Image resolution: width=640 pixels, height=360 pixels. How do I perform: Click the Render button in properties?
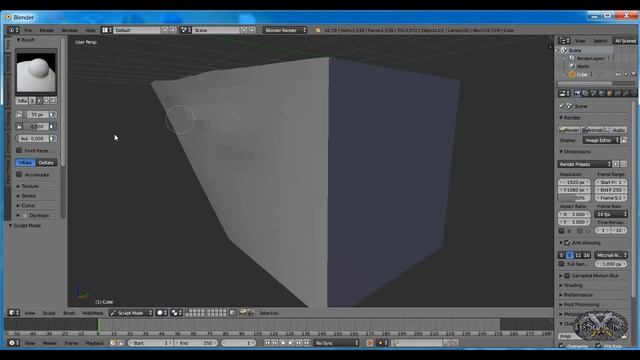(x=569, y=130)
